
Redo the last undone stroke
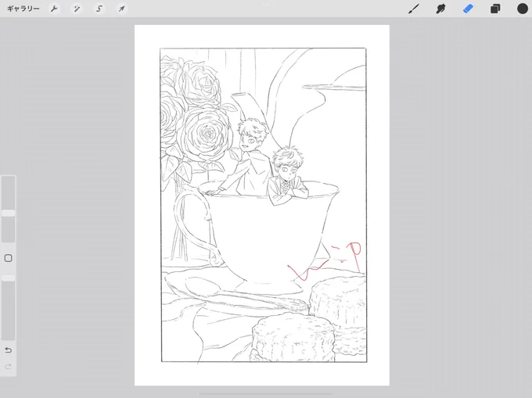point(8,367)
